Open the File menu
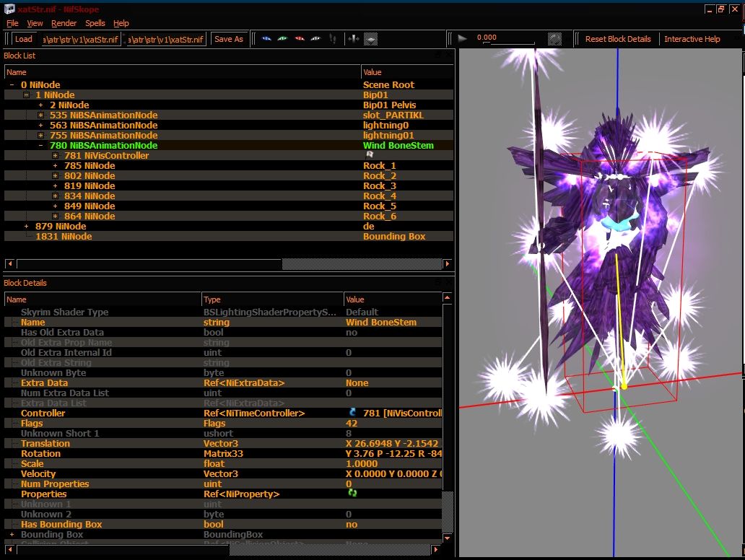The width and height of the screenshot is (745, 560). (12, 23)
